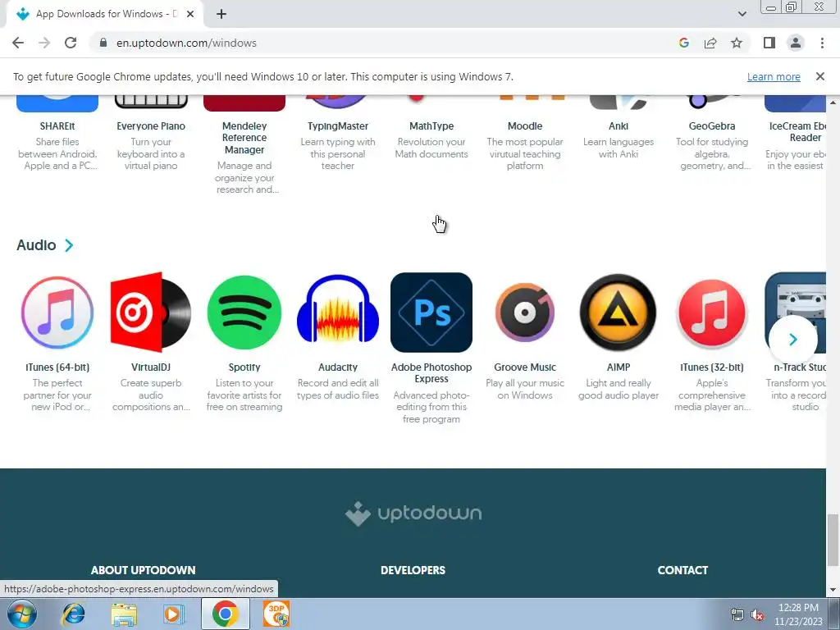
Task: Click the uptodown footer logo
Action: 413,514
